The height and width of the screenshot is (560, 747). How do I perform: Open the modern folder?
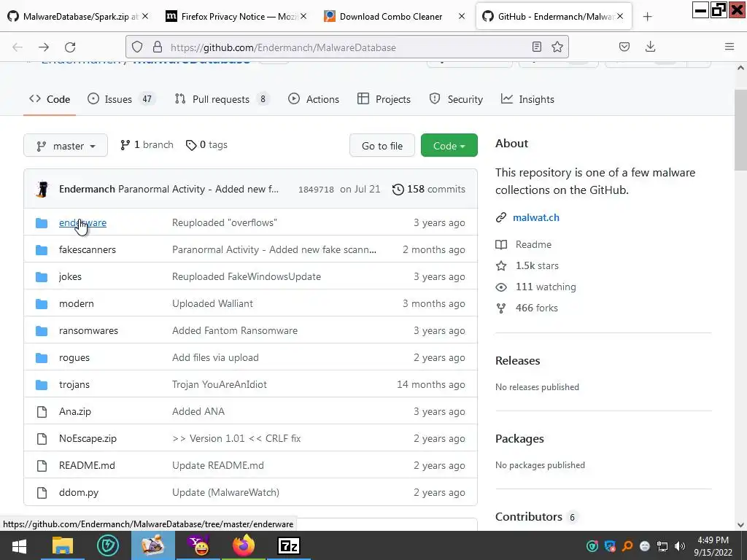pyautogui.click(x=76, y=303)
